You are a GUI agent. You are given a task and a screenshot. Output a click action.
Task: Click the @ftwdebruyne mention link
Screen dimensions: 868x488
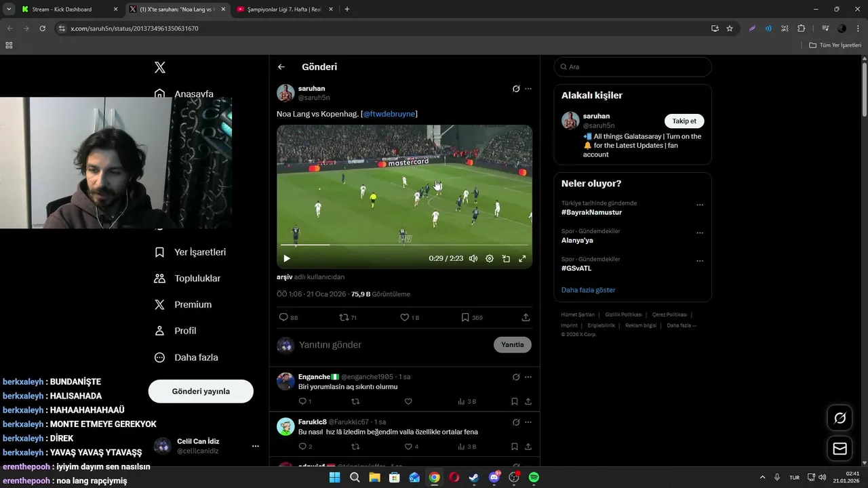click(389, 114)
